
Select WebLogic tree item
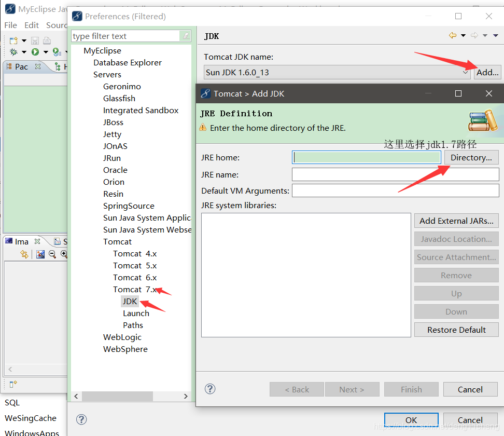coord(122,337)
